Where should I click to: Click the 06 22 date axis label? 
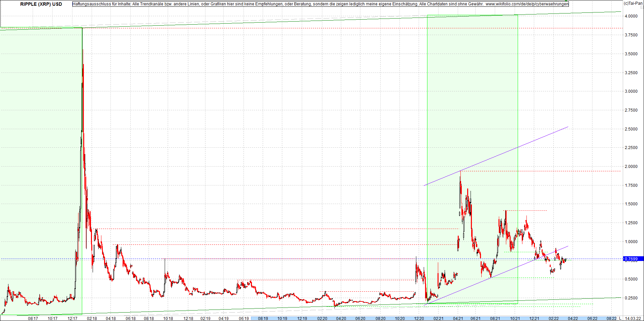pos(592,318)
